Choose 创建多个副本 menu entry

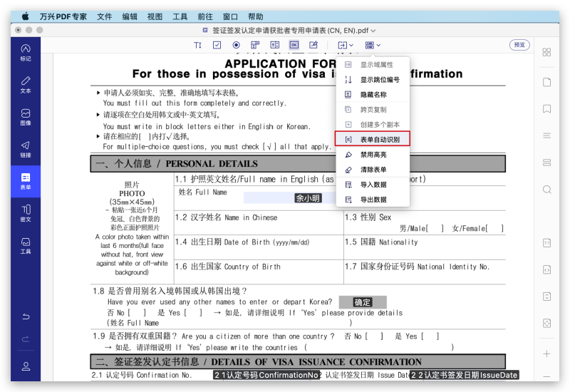(x=373, y=124)
